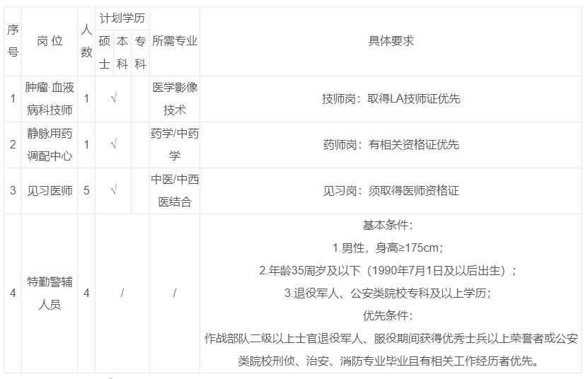Select the 肿瘤·血液病科技师 position cell
588x379 pixels.
50,99
